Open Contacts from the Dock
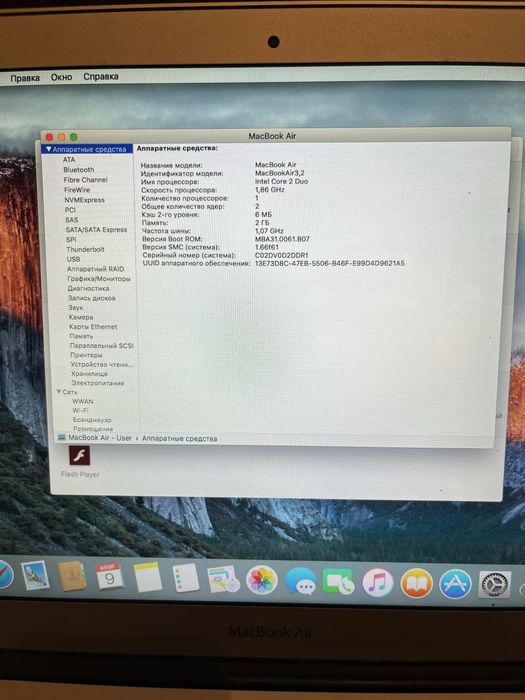Viewport: 525px width, 700px height. pos(72,576)
